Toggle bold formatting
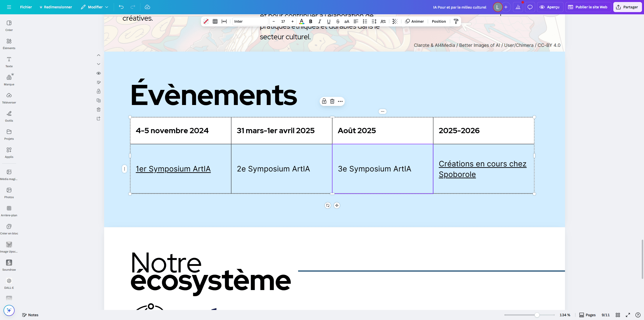 (x=311, y=21)
